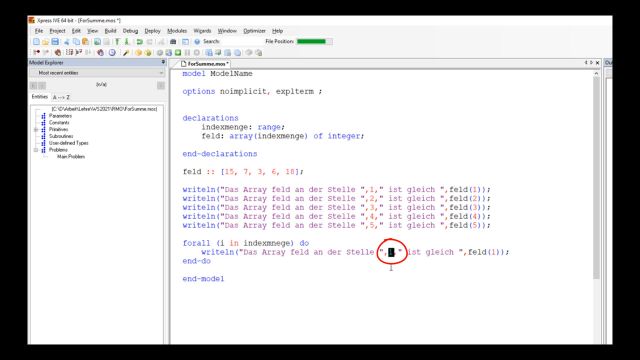The height and width of the screenshot is (360, 640).
Task: Click the clock icon in the second toolbar
Action: [x=112, y=53]
